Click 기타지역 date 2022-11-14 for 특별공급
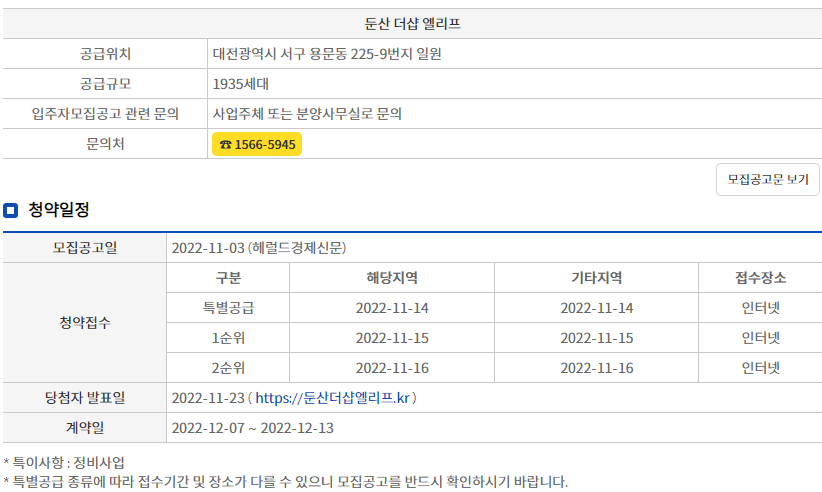Screen dimensions: 822x492 coord(597,308)
